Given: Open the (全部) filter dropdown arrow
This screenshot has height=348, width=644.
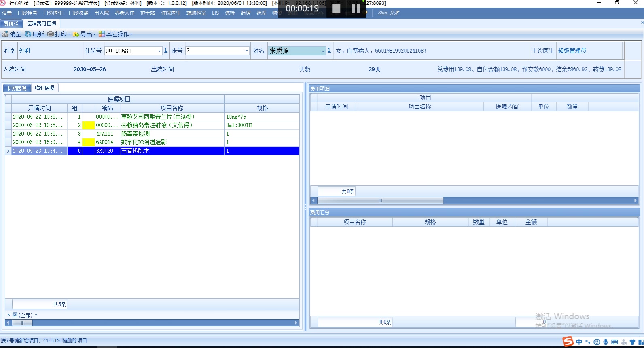Looking at the screenshot, I should click(x=36, y=315).
